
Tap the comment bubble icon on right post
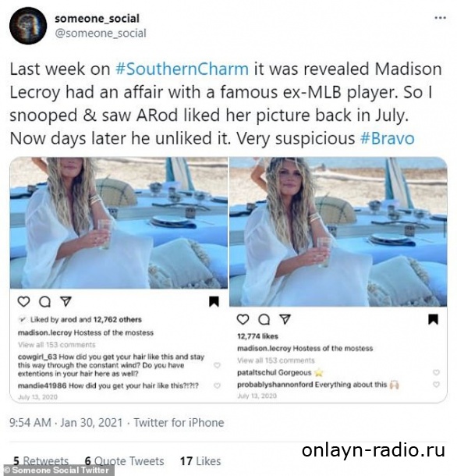[x=264, y=319]
